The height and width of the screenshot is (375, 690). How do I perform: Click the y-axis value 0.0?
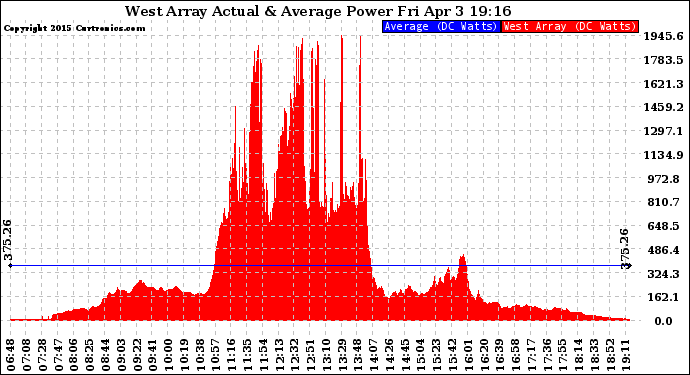pyautogui.click(x=664, y=321)
